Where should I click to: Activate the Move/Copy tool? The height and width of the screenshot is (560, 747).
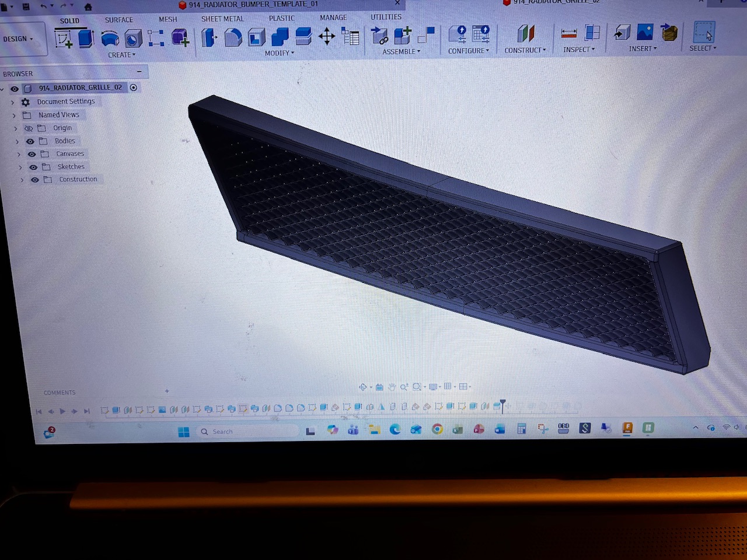pos(327,37)
